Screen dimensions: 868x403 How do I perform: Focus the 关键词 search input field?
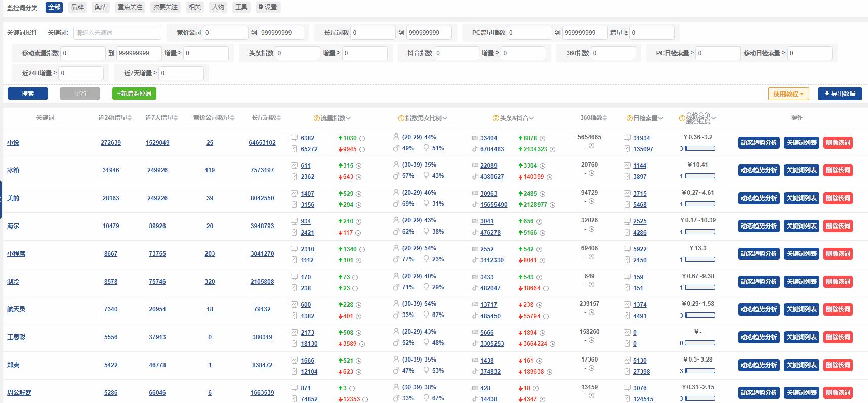(x=117, y=33)
